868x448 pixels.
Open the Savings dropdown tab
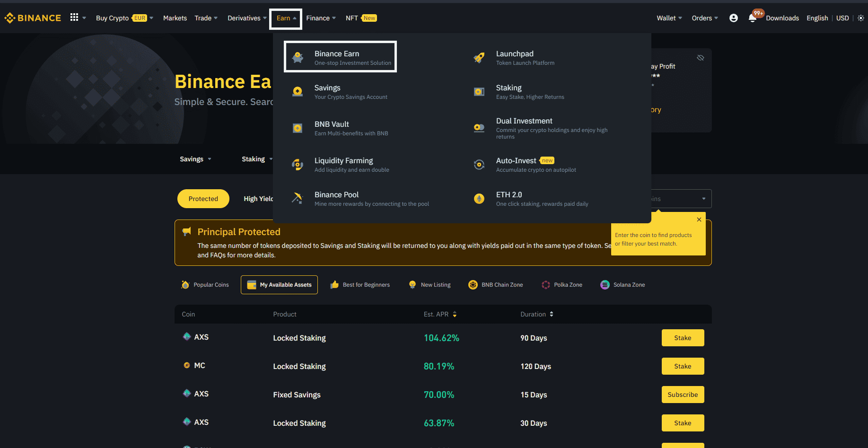(195, 159)
